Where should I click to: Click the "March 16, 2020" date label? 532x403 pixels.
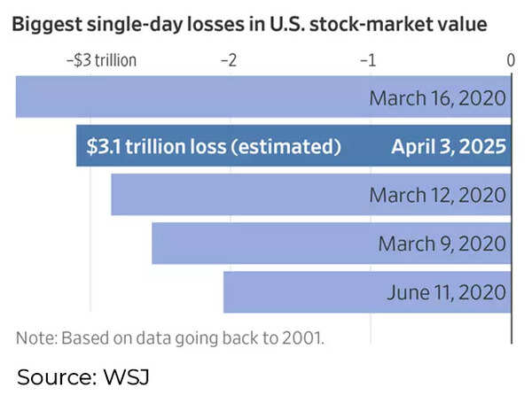click(x=438, y=97)
